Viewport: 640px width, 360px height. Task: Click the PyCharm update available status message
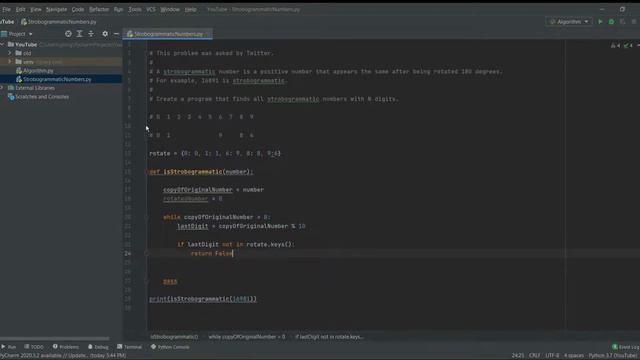(63, 356)
